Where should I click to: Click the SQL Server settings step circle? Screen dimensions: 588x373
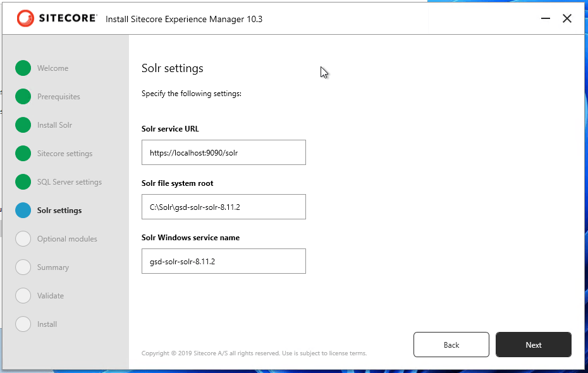tap(23, 182)
